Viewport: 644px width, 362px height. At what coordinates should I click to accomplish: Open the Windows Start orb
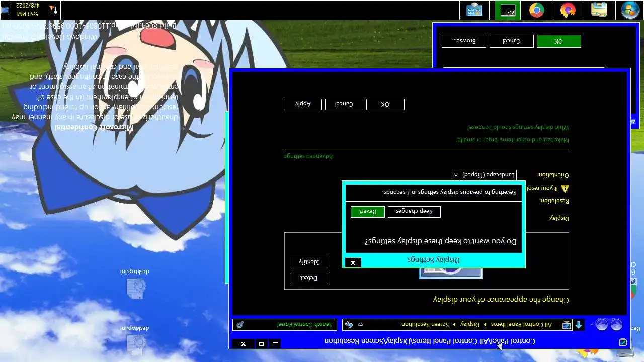(x=630, y=10)
